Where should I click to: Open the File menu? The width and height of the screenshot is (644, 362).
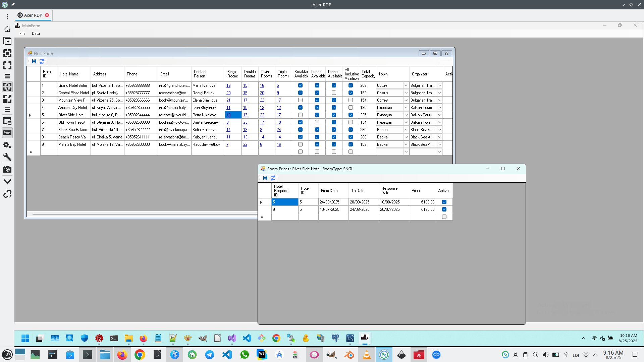22,34
